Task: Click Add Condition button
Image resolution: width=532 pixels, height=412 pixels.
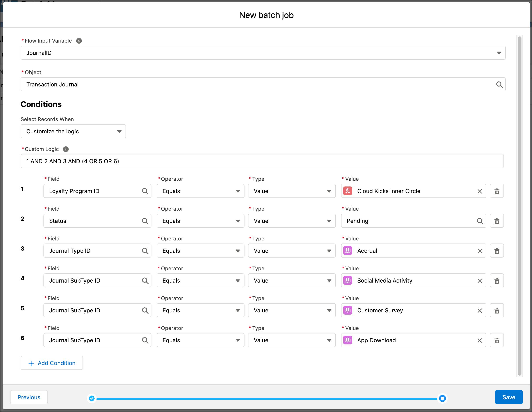Action: pos(52,363)
